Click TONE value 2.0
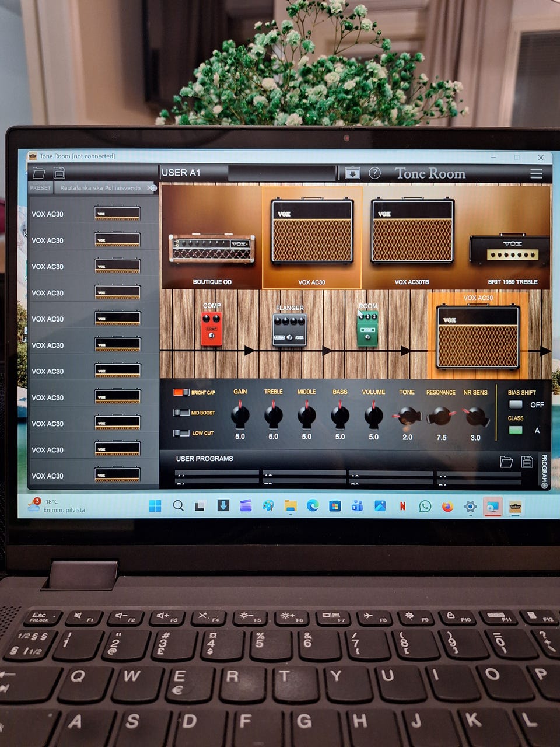Screen dimensions: 560x747 407,437
